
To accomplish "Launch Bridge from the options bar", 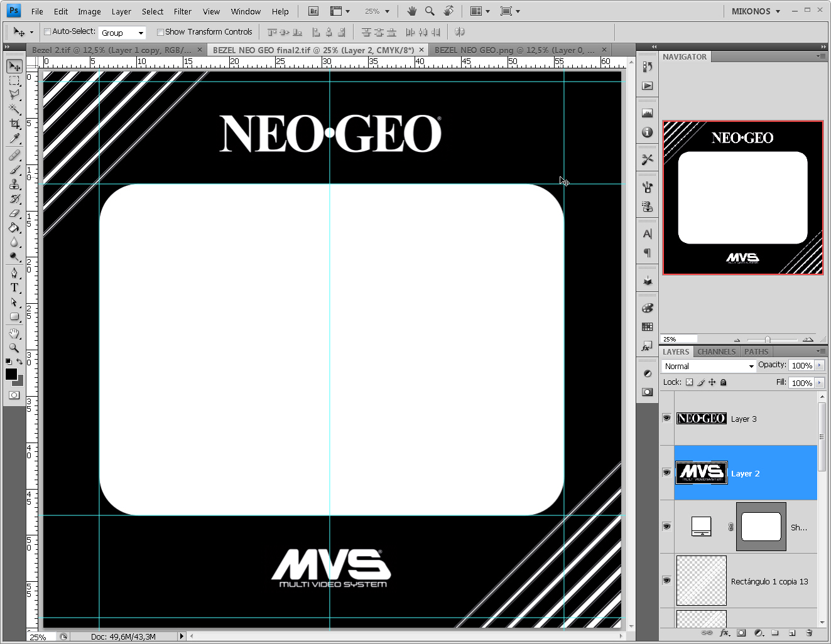I will tap(312, 11).
